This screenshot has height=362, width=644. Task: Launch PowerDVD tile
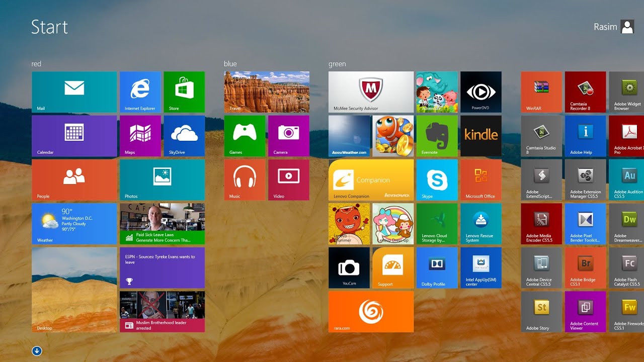coord(481,92)
